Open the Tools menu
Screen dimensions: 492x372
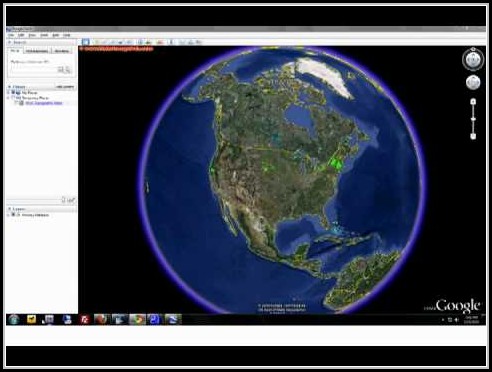(x=44, y=35)
